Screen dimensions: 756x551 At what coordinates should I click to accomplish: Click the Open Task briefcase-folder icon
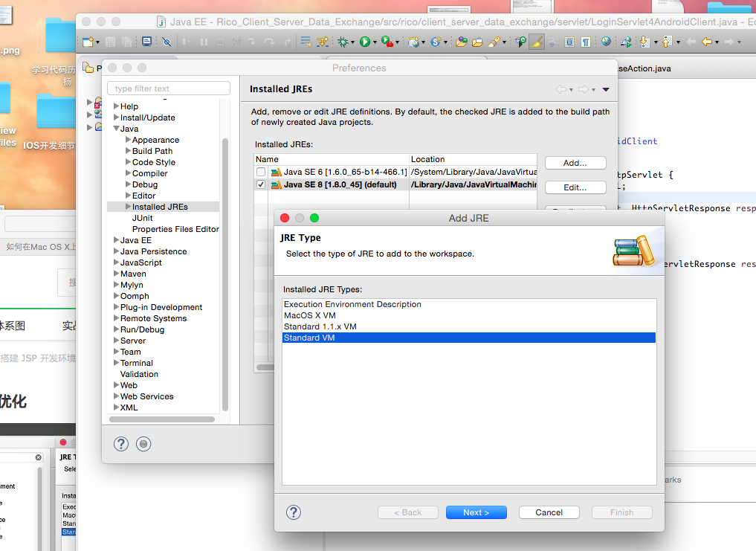tap(477, 42)
